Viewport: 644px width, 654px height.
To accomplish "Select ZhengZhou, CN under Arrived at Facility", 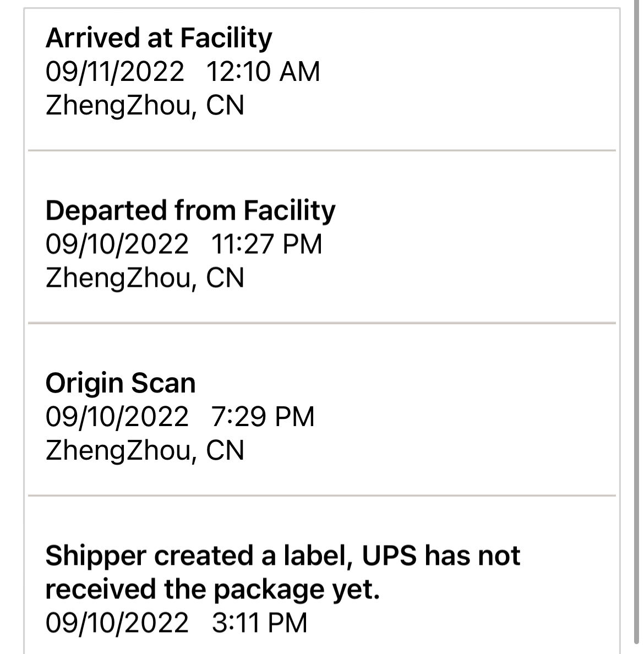I will click(145, 105).
